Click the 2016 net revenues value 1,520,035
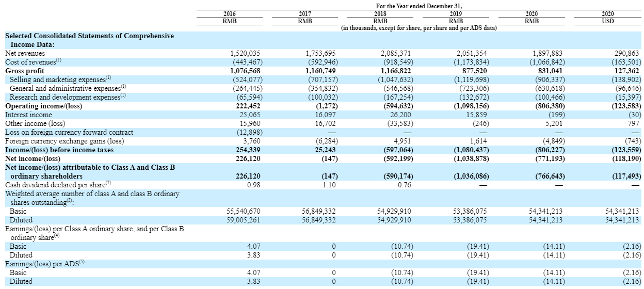 point(245,53)
